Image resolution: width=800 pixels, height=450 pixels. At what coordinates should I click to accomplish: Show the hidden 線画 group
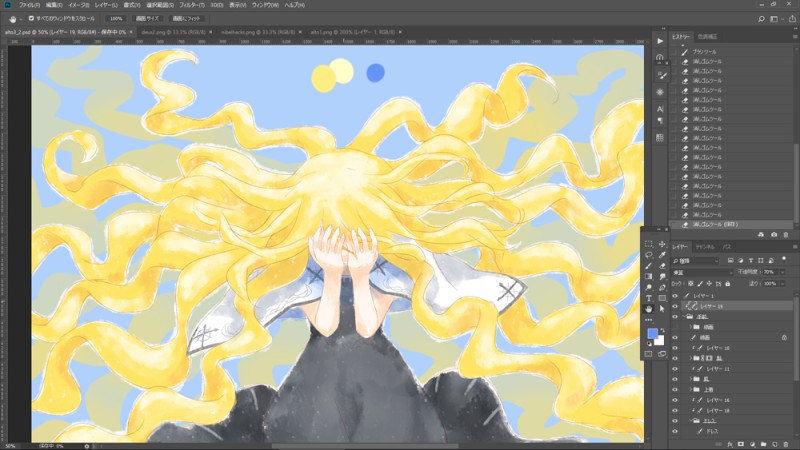point(675,327)
